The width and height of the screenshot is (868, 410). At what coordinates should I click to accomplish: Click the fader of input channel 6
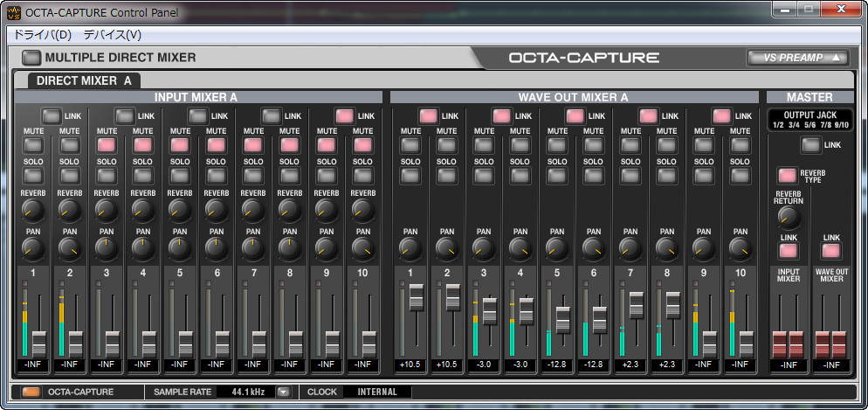(x=223, y=344)
